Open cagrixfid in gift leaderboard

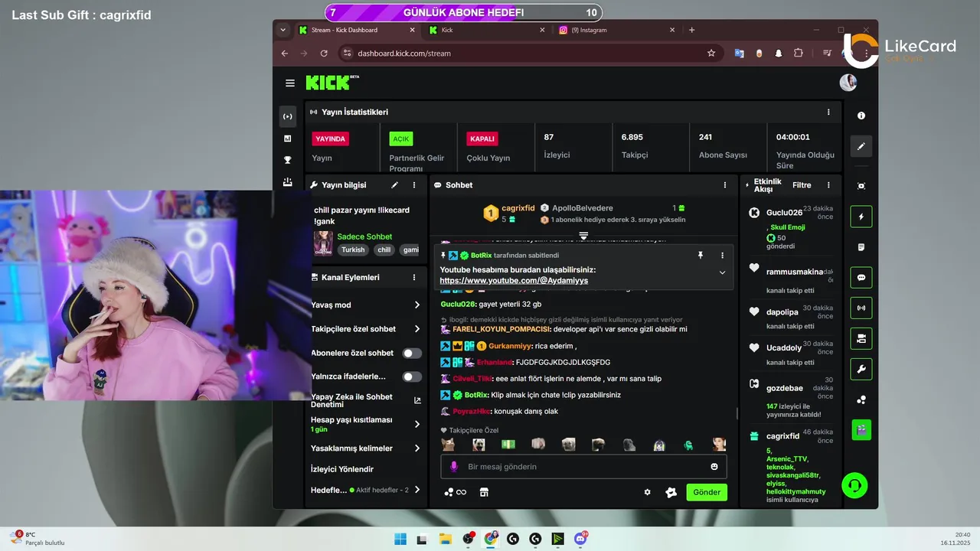tap(518, 208)
